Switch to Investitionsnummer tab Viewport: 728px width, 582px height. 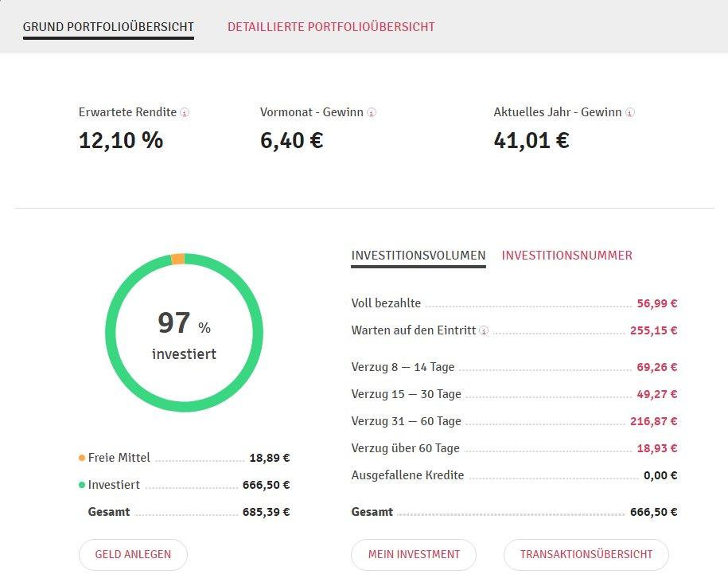coord(566,256)
